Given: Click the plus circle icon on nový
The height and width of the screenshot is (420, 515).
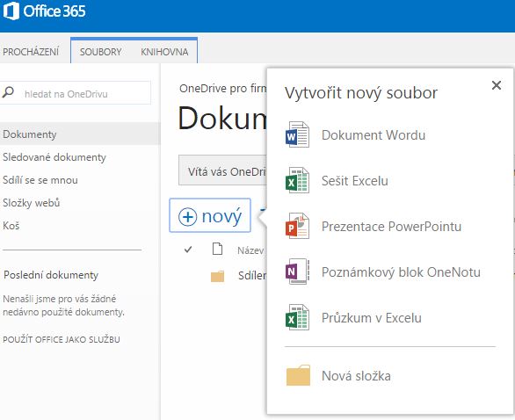Looking at the screenshot, I should click(x=187, y=217).
